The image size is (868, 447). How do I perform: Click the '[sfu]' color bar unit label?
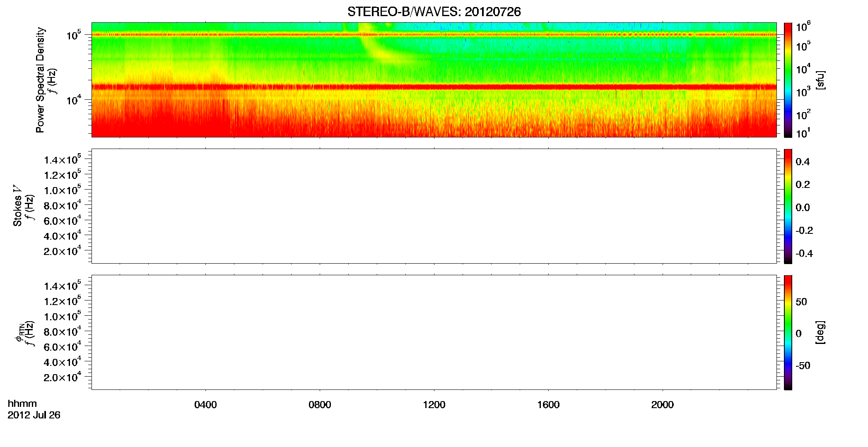820,80
